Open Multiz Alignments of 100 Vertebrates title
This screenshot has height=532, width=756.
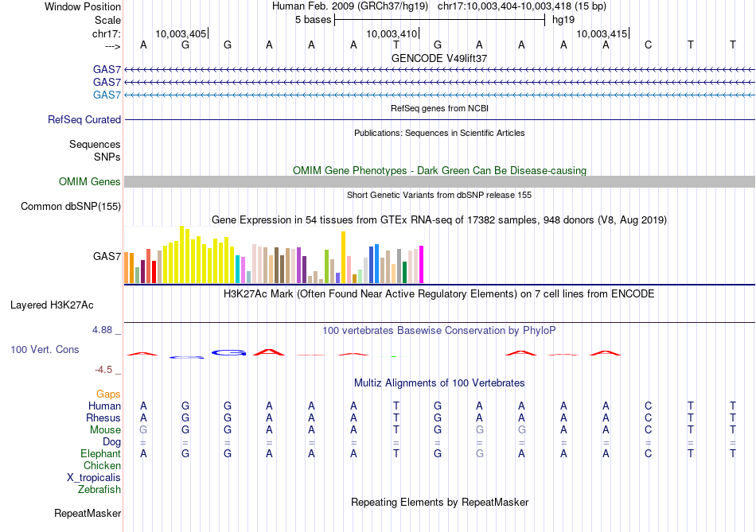pos(439,383)
